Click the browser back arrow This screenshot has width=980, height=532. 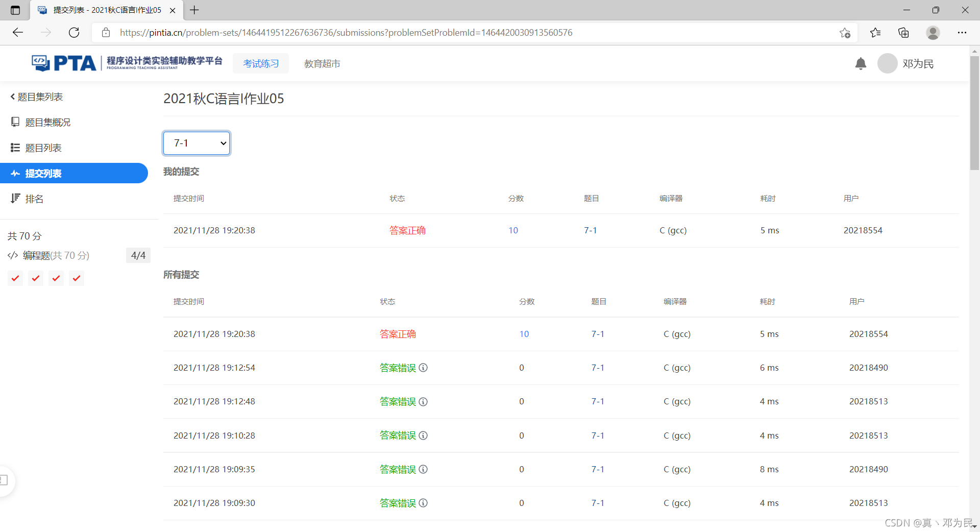(18, 33)
